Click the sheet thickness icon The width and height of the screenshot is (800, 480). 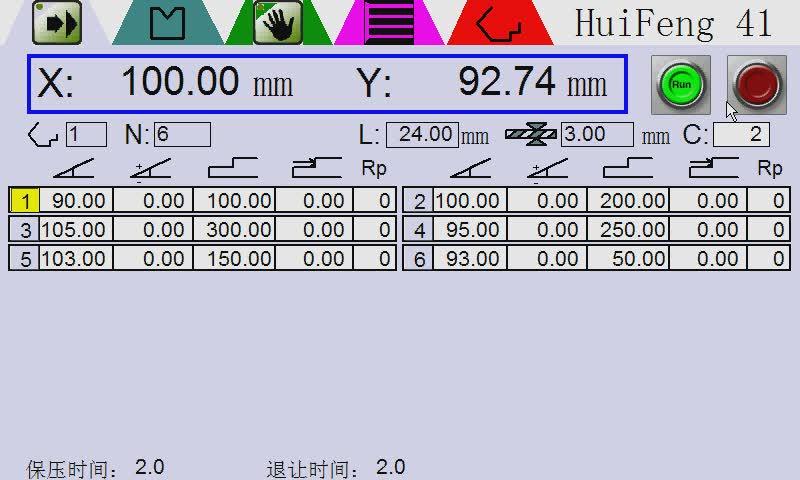click(x=531, y=135)
